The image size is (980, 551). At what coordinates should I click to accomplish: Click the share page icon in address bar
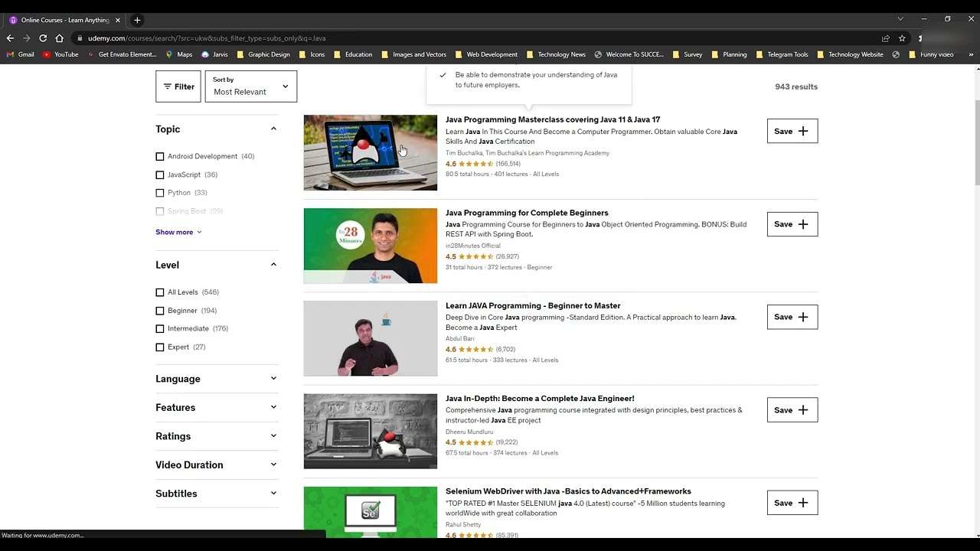point(886,38)
